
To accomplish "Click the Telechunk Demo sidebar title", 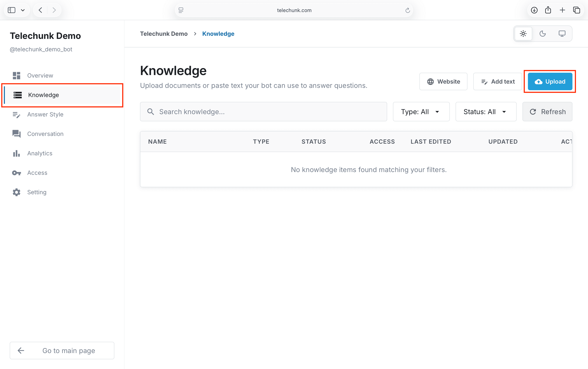I will [45, 36].
